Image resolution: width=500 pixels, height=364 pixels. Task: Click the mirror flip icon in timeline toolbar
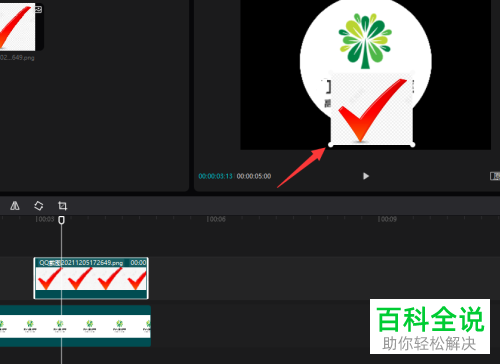tap(15, 206)
